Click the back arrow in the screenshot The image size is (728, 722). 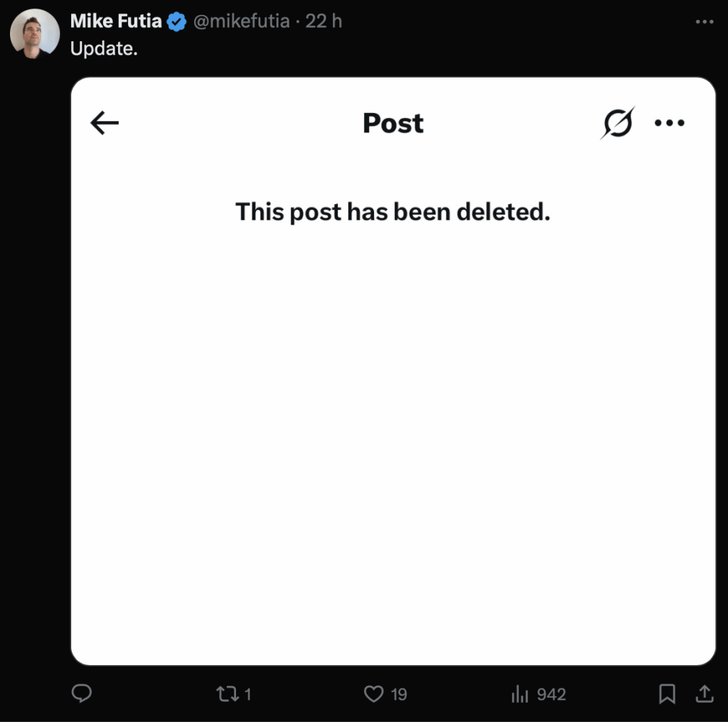coord(105,122)
